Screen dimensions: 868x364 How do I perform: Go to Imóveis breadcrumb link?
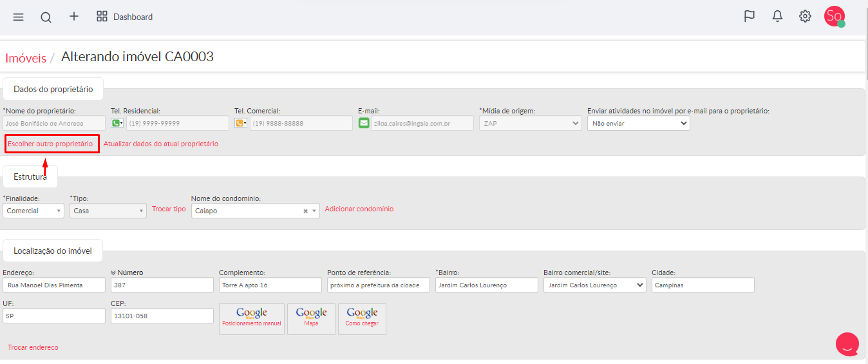26,58
